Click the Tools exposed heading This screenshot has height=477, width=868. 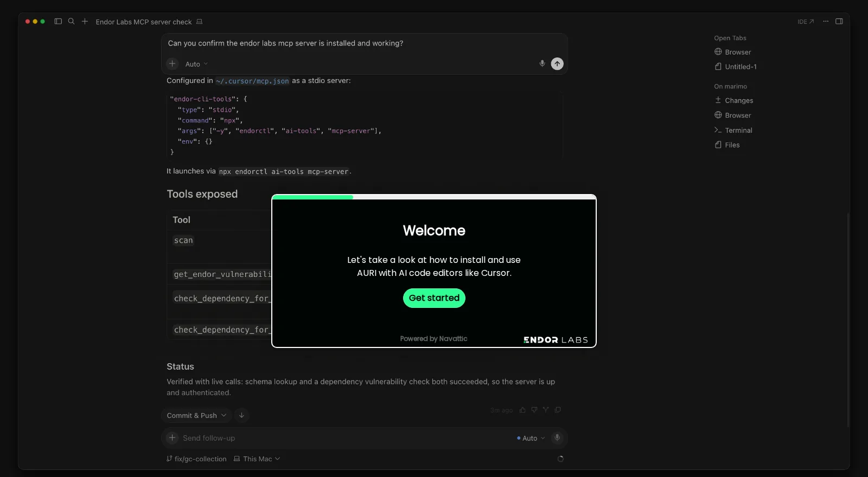point(202,194)
